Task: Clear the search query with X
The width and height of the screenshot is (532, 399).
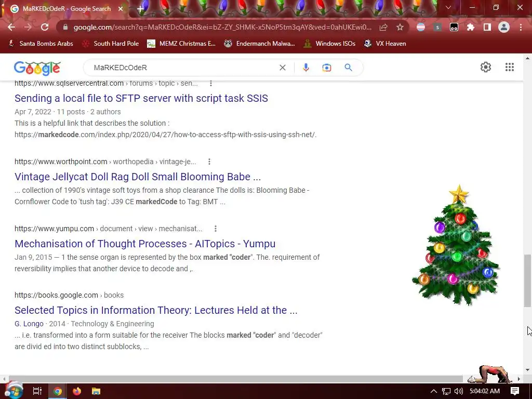Action: pos(282,68)
